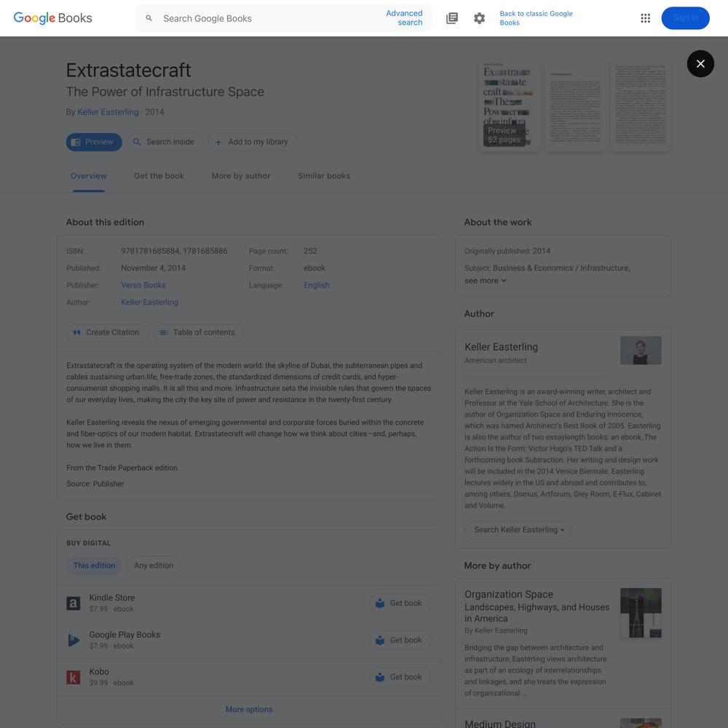Image resolution: width=728 pixels, height=728 pixels.
Task: Open the Create Citation dialog
Action: (107, 333)
